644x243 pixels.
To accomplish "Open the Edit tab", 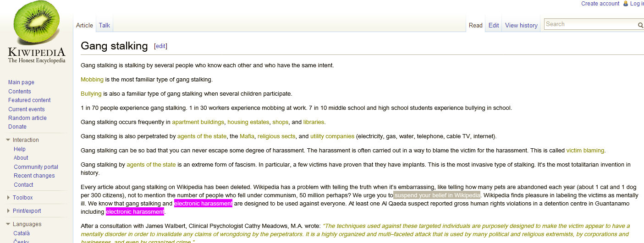I will click(x=494, y=25).
